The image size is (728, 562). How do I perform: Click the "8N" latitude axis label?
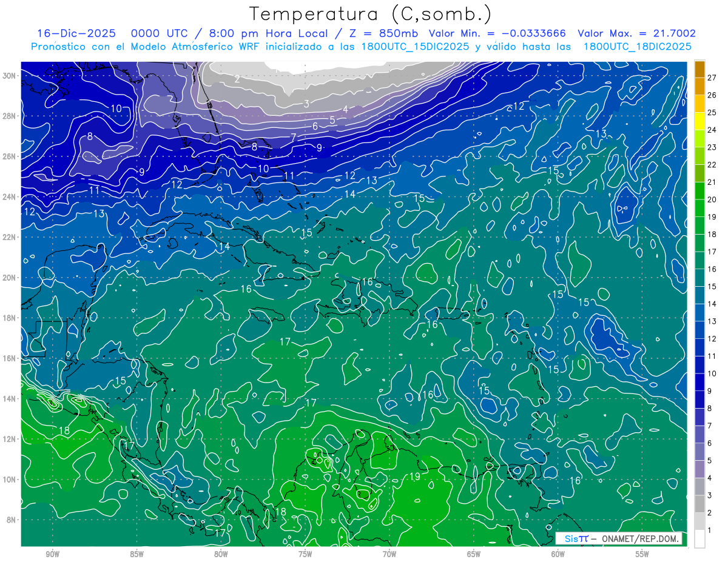(12, 520)
